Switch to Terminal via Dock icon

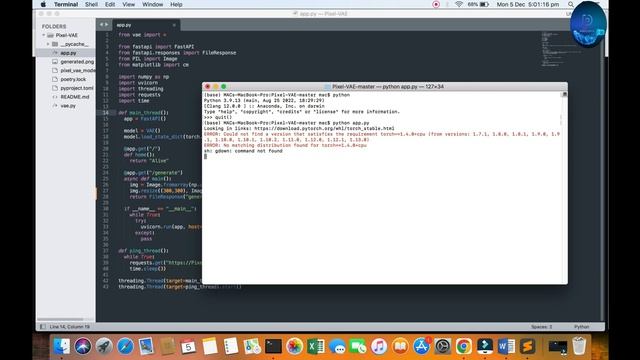(x=273, y=347)
